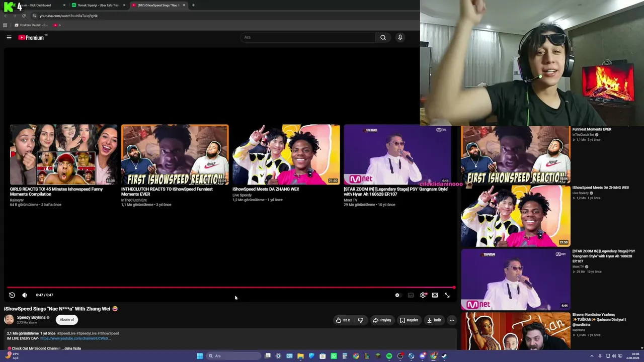
Task: Subscribe using the Abone ol button
Action: pyautogui.click(x=67, y=319)
